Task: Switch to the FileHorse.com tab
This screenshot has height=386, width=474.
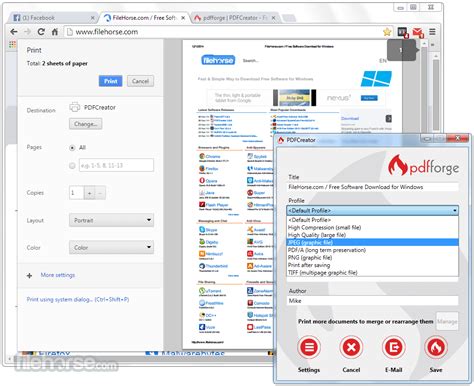Action: pyautogui.click(x=144, y=18)
